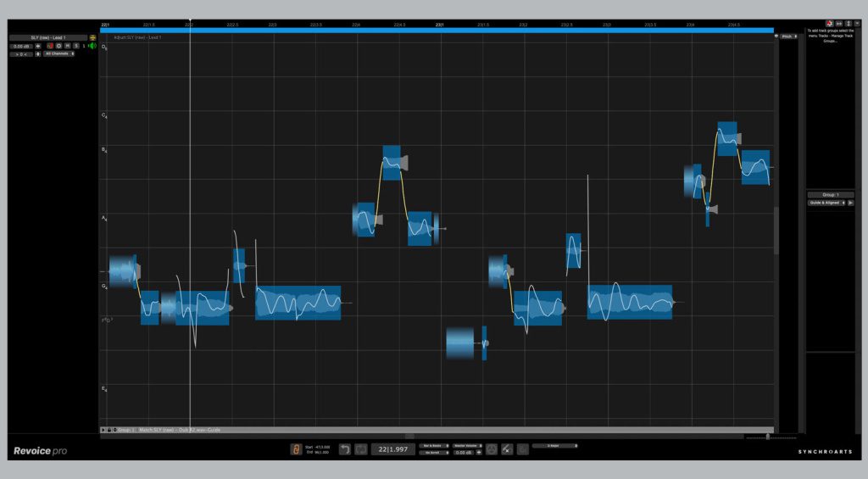Click the SLY (raw) - Lead 1 track name

pyautogui.click(x=48, y=37)
